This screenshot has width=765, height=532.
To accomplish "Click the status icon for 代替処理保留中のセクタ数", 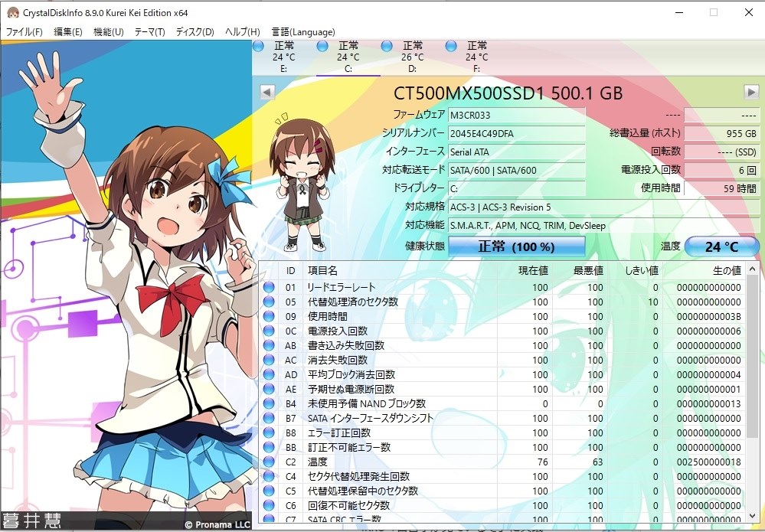I will (269, 491).
